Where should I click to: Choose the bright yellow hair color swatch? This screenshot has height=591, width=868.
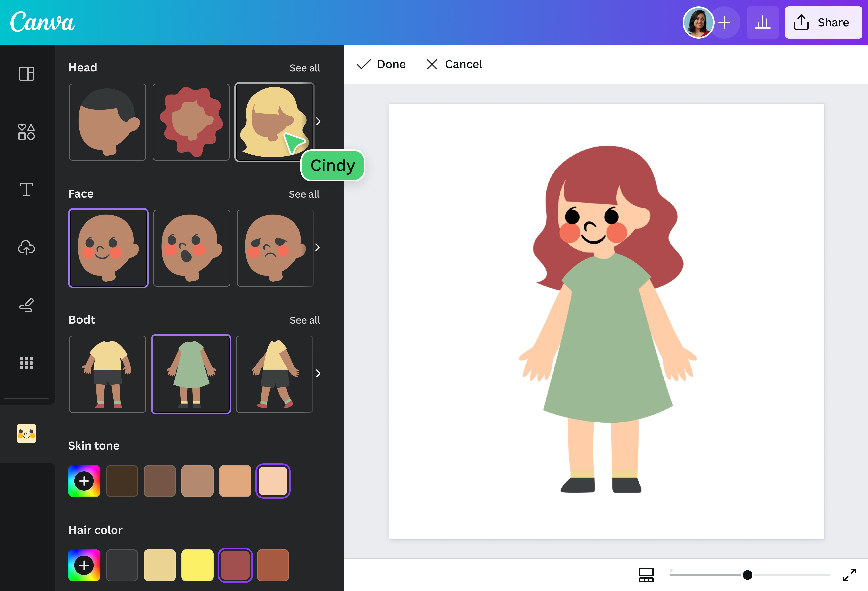tap(198, 565)
